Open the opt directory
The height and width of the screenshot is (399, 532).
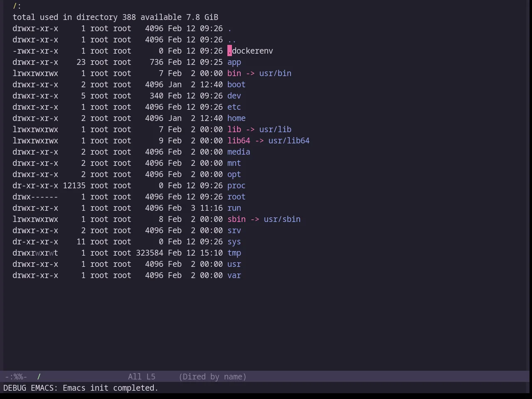234,175
